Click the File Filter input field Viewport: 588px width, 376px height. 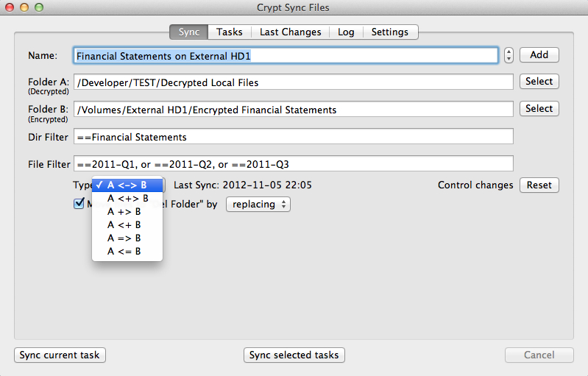[x=293, y=163]
